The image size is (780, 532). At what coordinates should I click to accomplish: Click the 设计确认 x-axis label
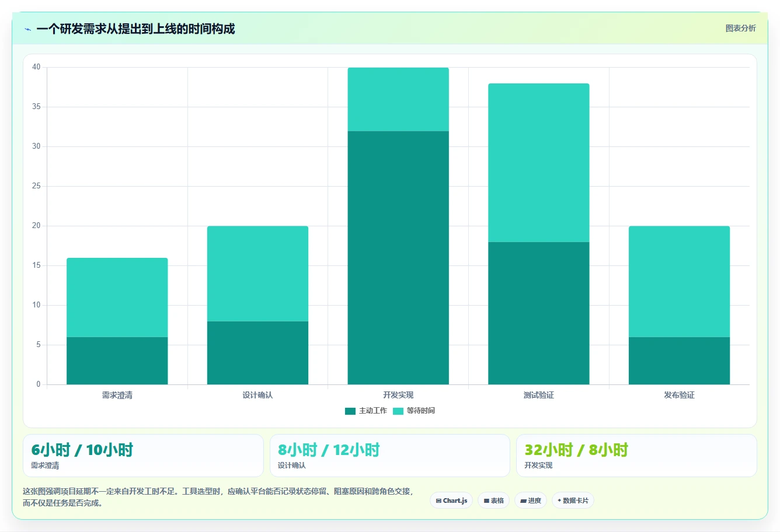click(x=257, y=395)
